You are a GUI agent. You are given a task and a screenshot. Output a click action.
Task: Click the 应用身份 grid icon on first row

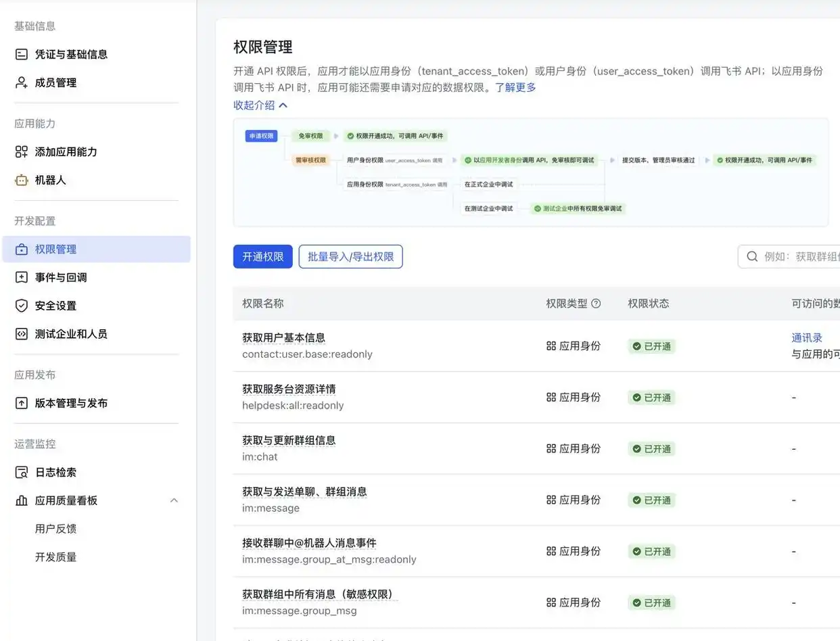(x=550, y=346)
